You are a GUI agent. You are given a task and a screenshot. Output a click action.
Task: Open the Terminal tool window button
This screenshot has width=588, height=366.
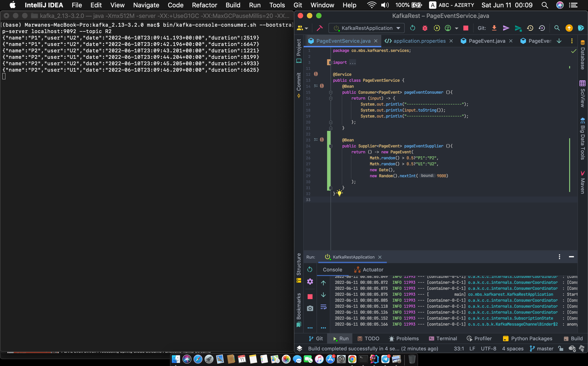click(x=443, y=338)
